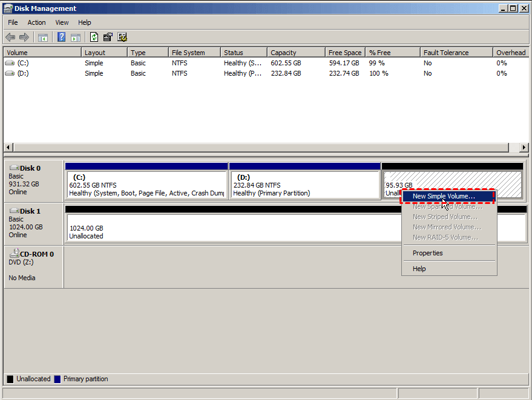Click the Primary partition blue legend swatch
532x400 pixels.
57,379
